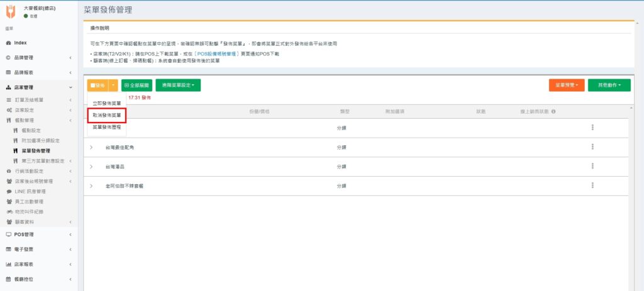Select 取消發佈菜單 from the menu
The height and width of the screenshot is (291, 644).
point(107,115)
